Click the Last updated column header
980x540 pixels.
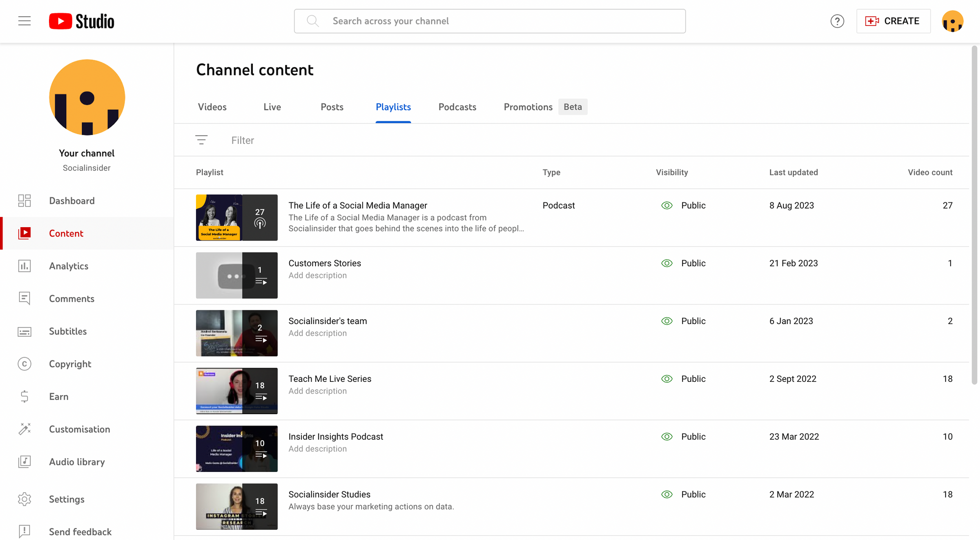(x=793, y=172)
